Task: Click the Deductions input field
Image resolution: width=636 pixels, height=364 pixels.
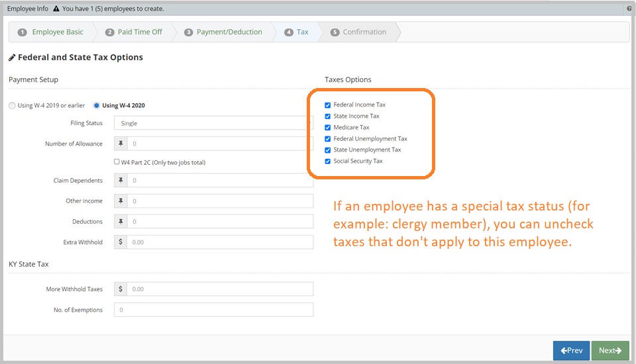Action: (220, 221)
